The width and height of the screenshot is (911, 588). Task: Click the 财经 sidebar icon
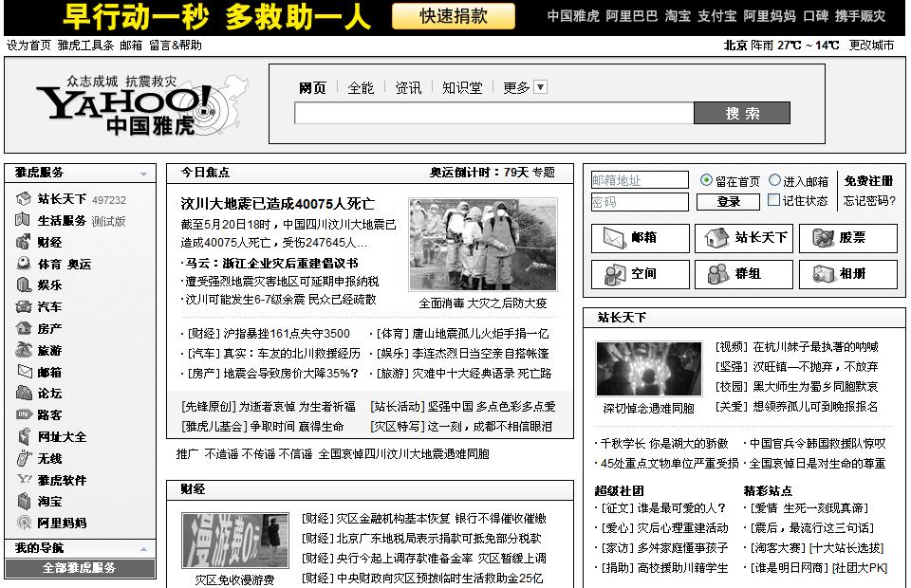point(24,242)
